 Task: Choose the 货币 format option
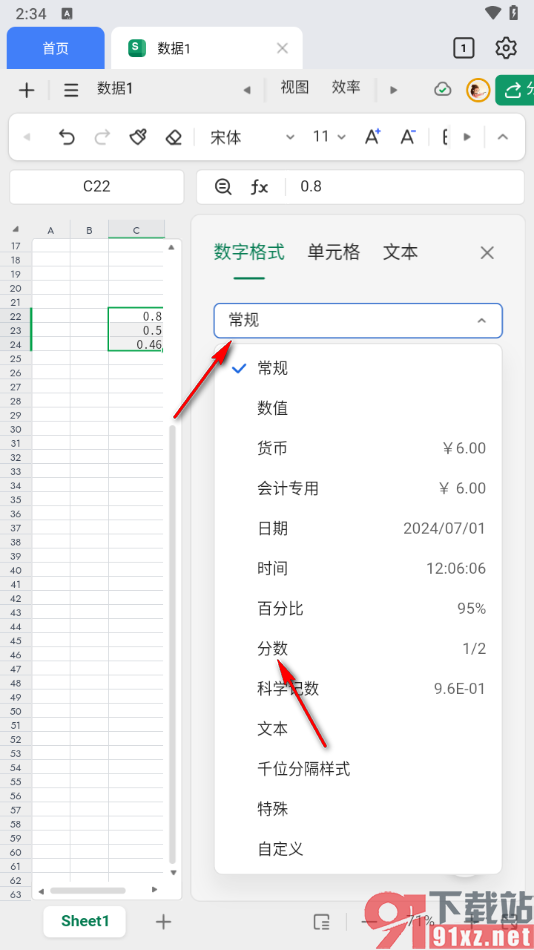click(358, 448)
